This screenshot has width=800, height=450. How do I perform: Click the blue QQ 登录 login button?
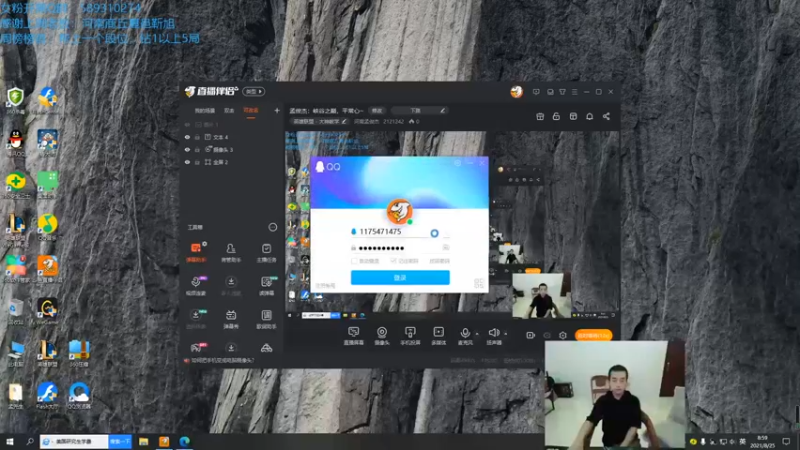click(400, 278)
